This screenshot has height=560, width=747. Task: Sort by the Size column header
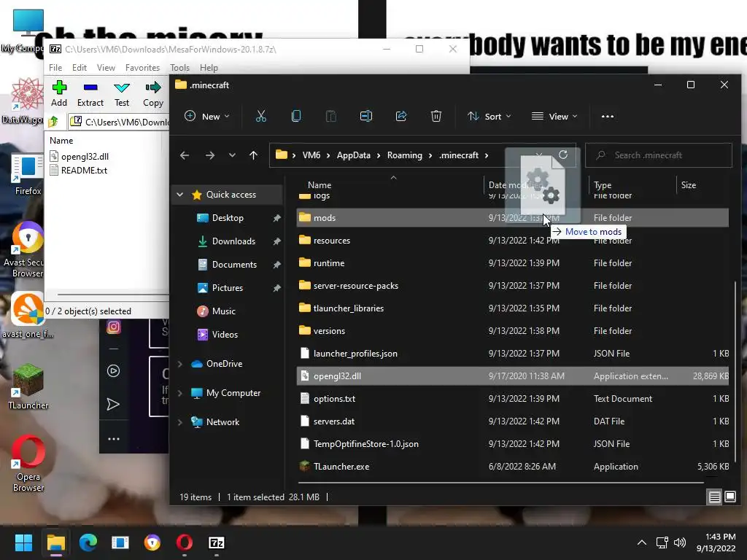(689, 184)
